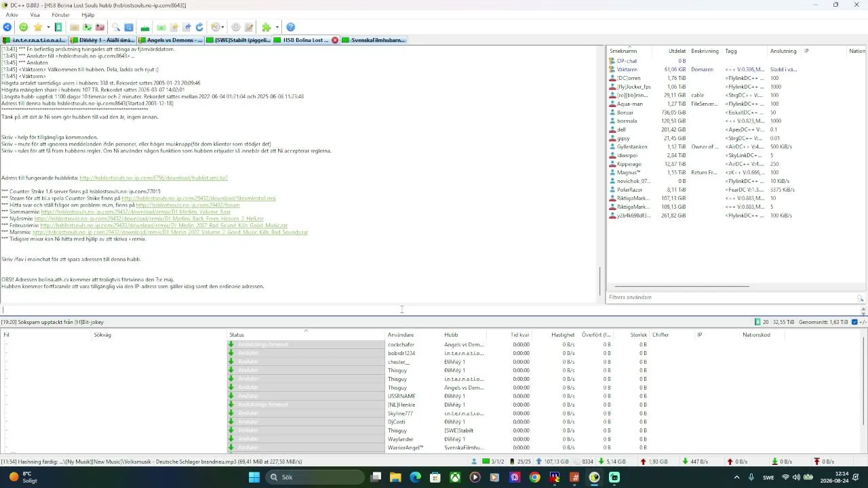Click the green Plugins puzzle icon
The width and height of the screenshot is (868, 488).
point(267,27)
